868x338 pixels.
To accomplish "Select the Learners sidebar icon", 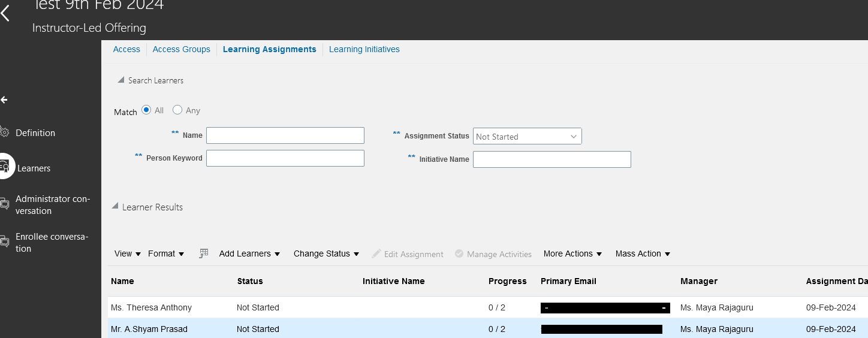I will (x=5, y=167).
